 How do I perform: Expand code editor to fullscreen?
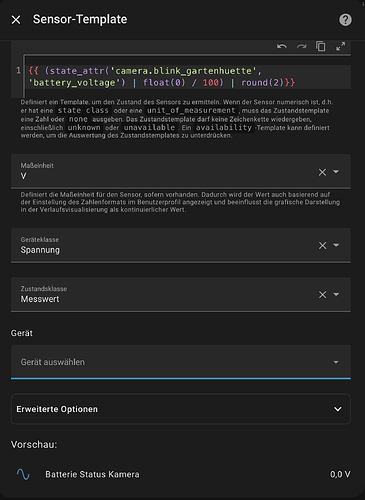340,46
